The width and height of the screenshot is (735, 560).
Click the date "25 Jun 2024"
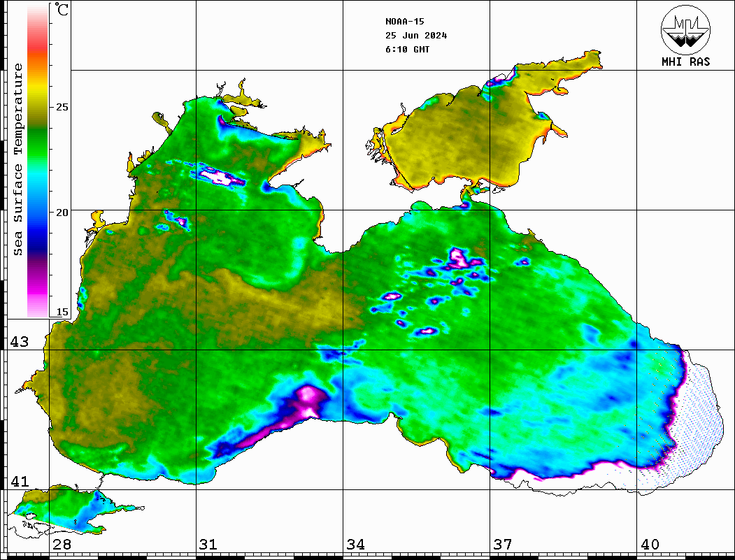(x=416, y=36)
